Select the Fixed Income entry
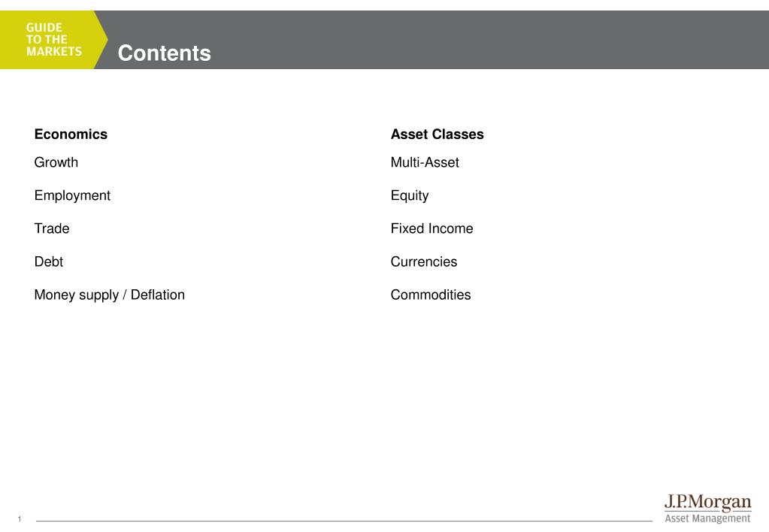 (x=431, y=228)
